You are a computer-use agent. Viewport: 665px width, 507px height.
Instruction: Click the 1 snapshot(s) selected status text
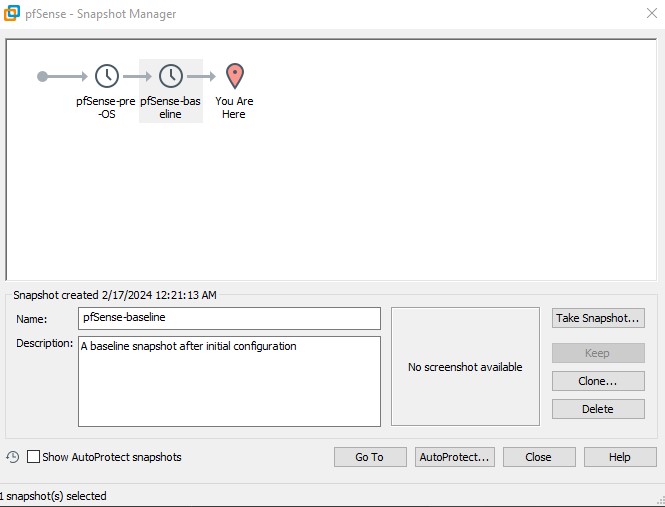coord(53,496)
